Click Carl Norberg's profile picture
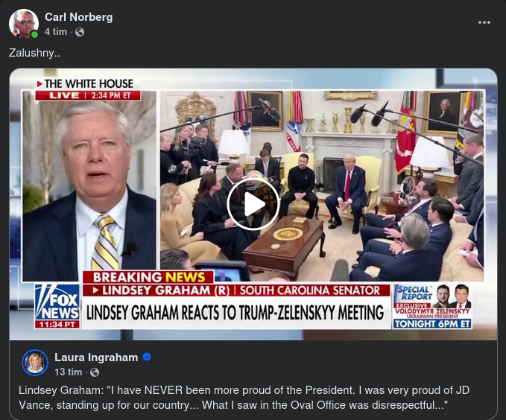This screenshot has height=420, width=506. point(24,24)
